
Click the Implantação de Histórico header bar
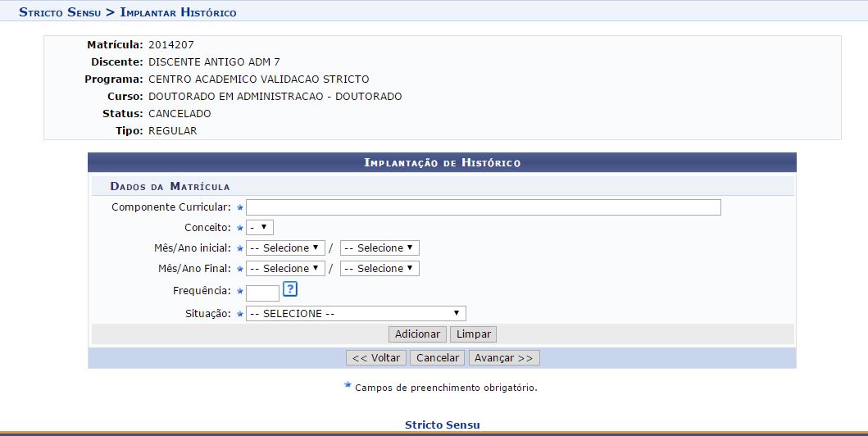point(442,162)
